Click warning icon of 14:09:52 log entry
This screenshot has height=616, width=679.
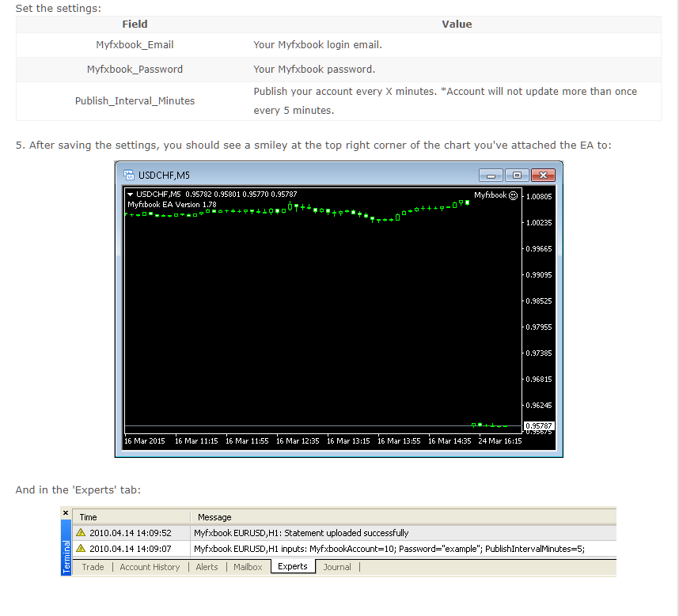click(81, 532)
